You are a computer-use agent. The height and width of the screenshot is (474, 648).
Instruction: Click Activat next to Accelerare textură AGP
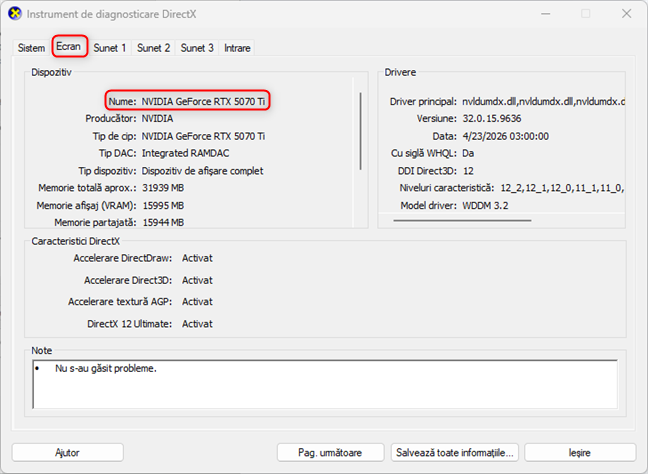click(198, 302)
